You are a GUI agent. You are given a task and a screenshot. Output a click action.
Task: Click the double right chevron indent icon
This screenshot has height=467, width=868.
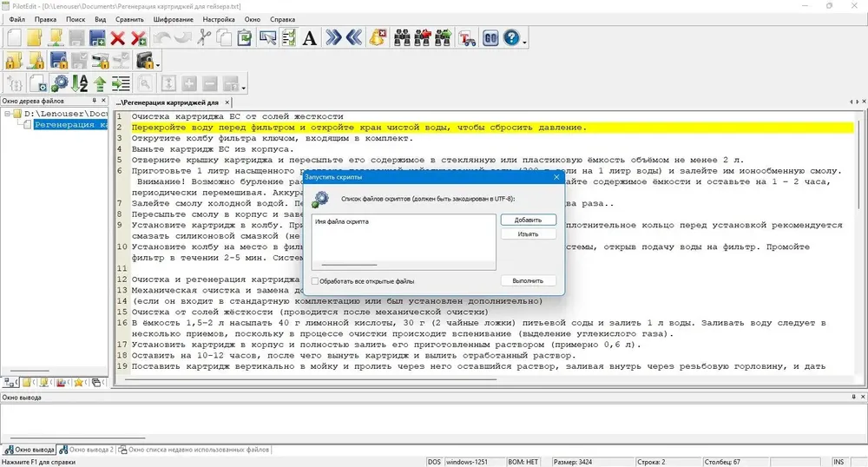333,37
